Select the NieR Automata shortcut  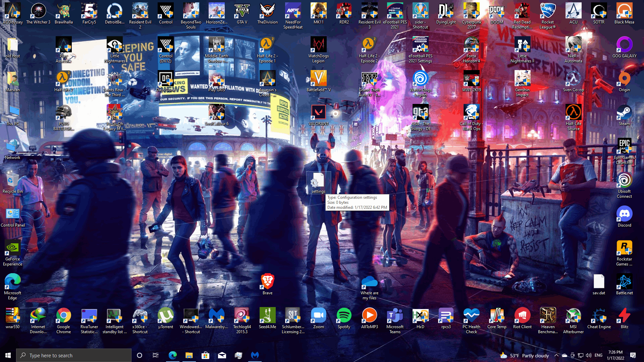point(573,50)
